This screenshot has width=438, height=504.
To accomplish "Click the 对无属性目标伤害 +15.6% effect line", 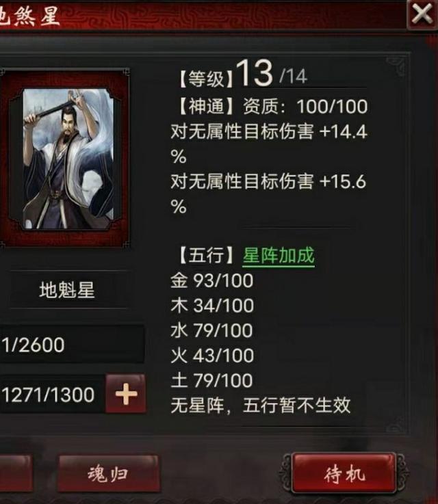I will pos(269,194).
